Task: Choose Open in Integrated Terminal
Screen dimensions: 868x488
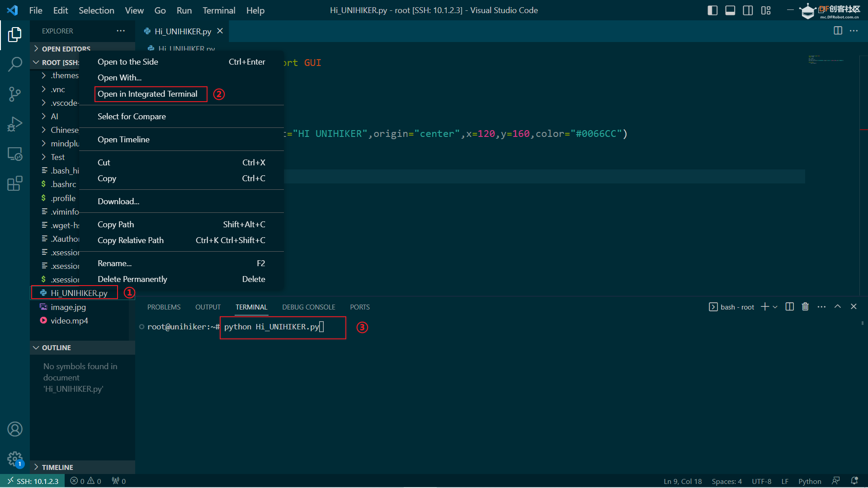Action: pos(147,94)
